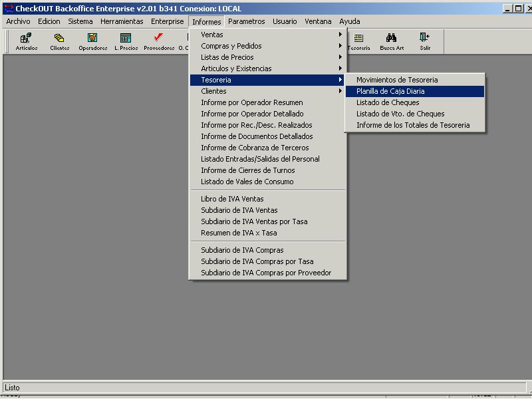
Task: Open Resumen de IVA x Tasa
Action: point(268,233)
